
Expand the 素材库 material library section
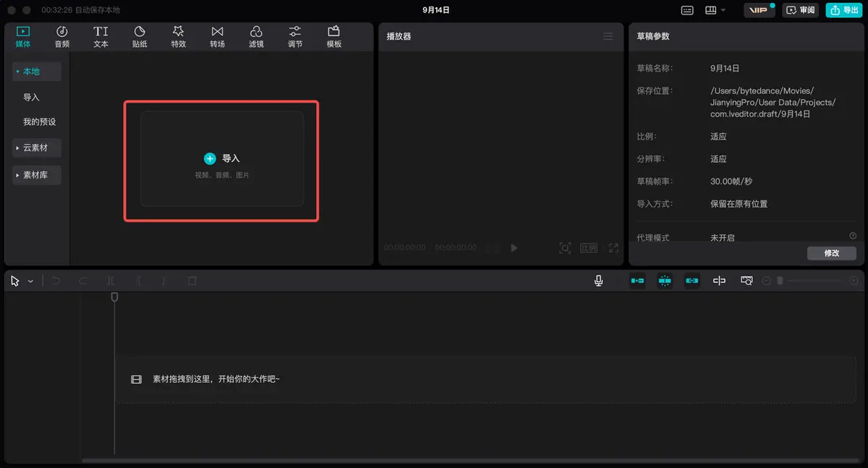[37, 175]
